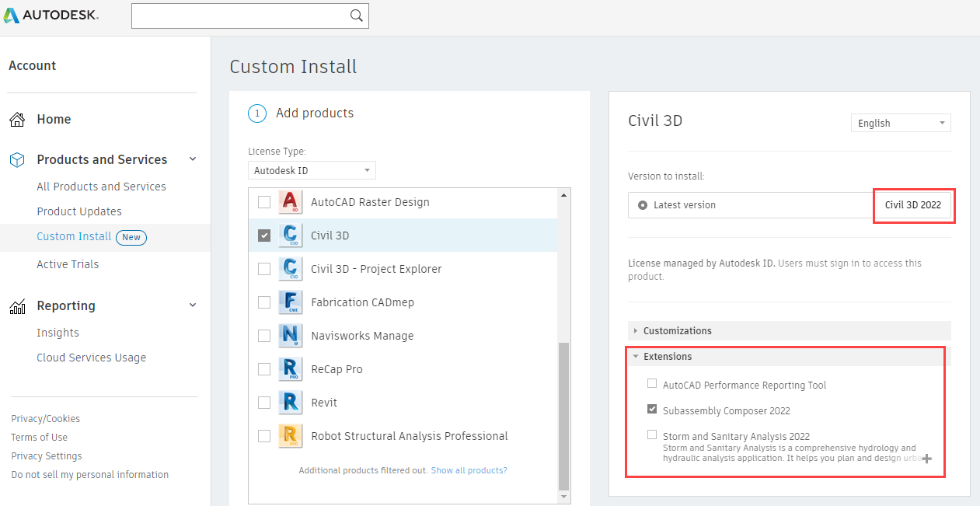Click the Add products step label

[x=315, y=113]
